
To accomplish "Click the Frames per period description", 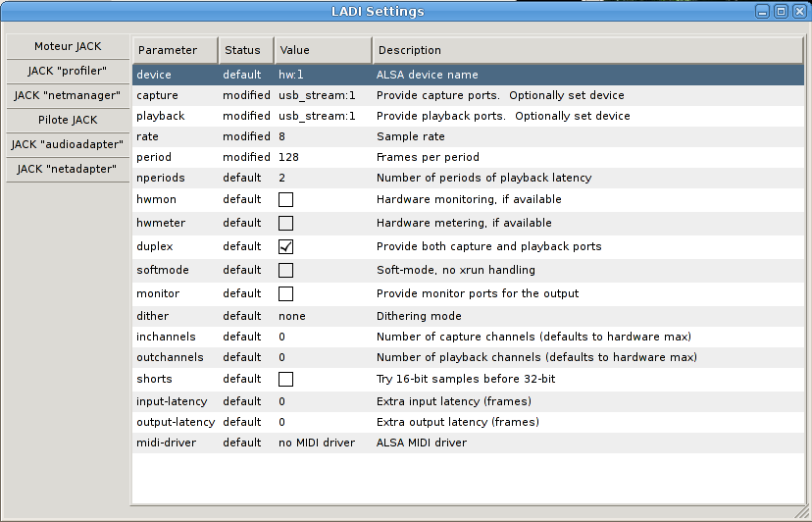I will click(x=428, y=158).
